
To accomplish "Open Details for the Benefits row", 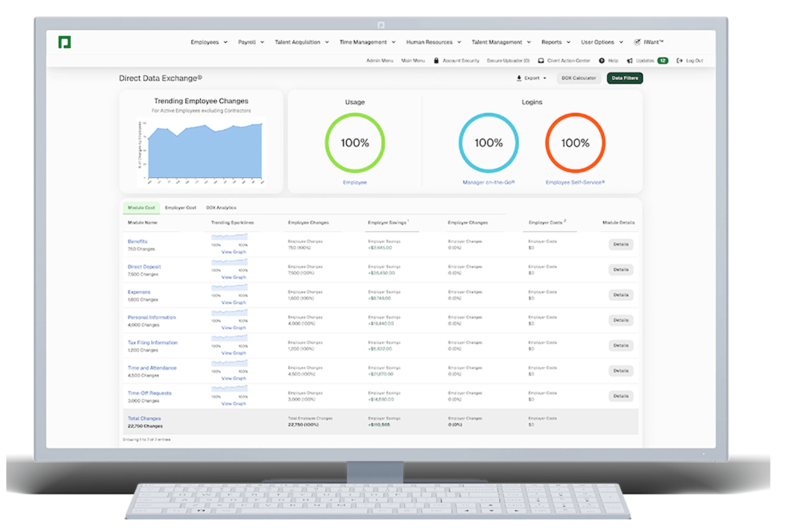I will pos(621,244).
